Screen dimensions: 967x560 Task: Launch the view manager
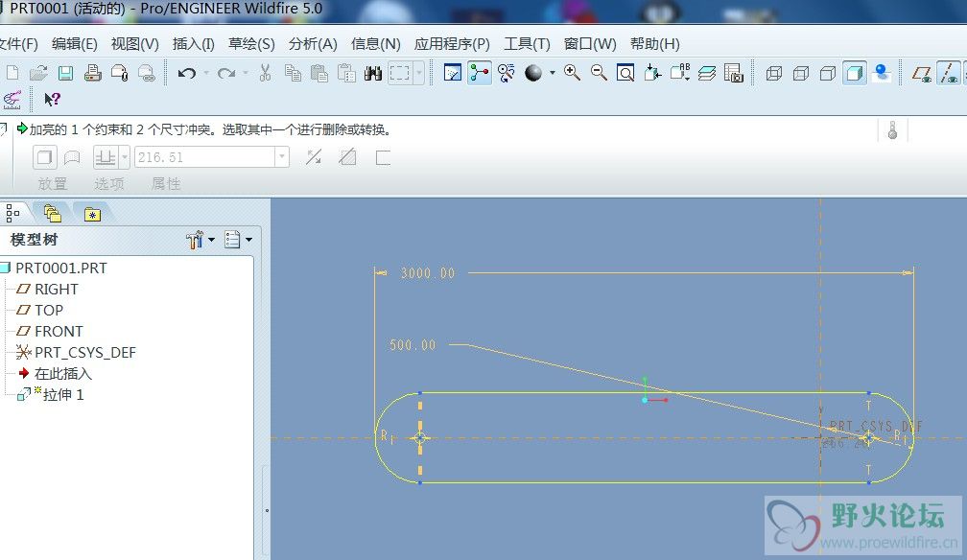click(733, 73)
